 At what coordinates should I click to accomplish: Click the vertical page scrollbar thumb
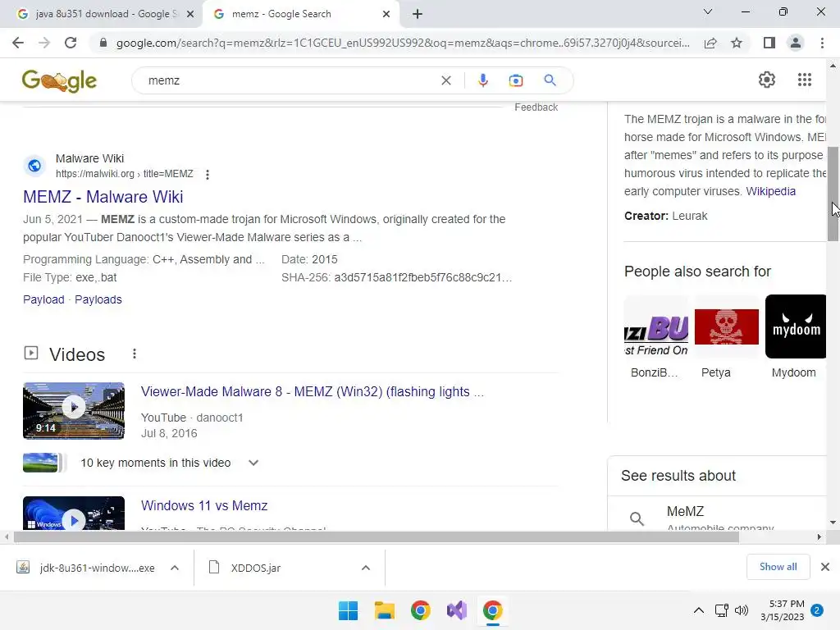tap(833, 194)
